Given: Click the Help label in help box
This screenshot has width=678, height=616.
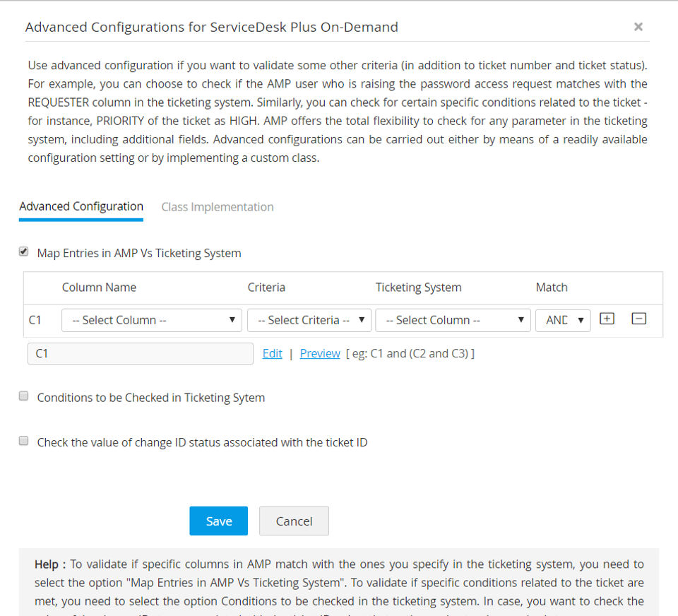Looking at the screenshot, I should (x=50, y=564).
